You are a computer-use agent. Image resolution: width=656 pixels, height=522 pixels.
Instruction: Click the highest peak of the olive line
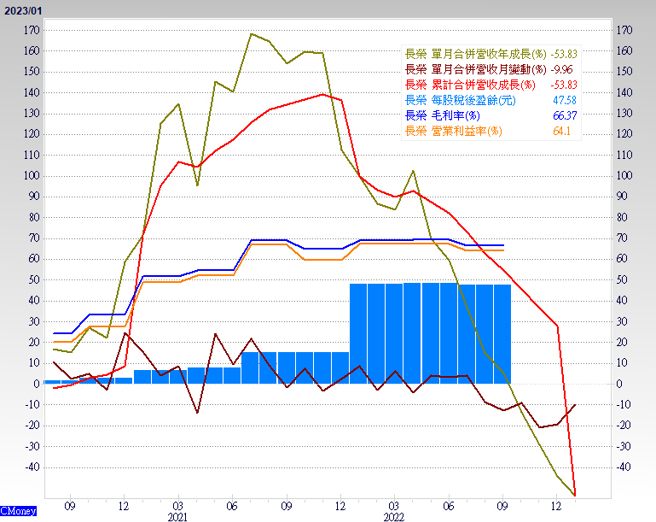coord(251,34)
